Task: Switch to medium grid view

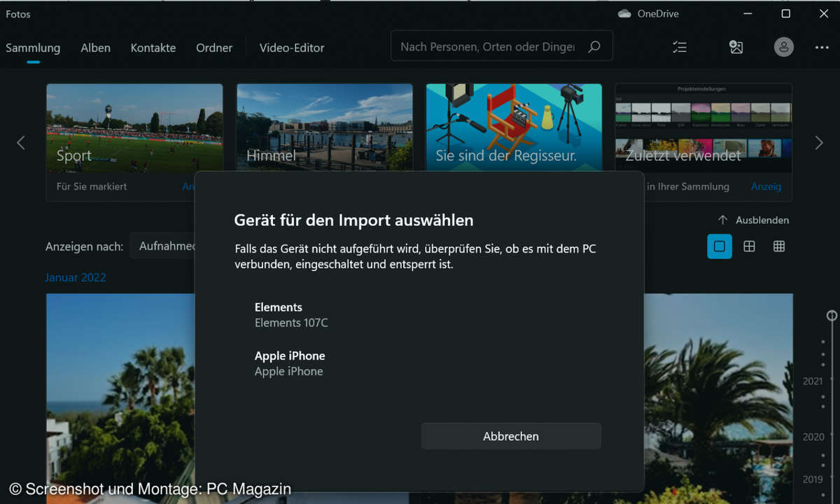Action: pos(749,246)
